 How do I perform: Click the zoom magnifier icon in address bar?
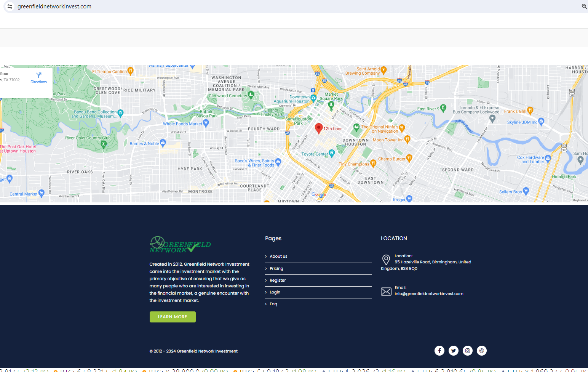584,6
